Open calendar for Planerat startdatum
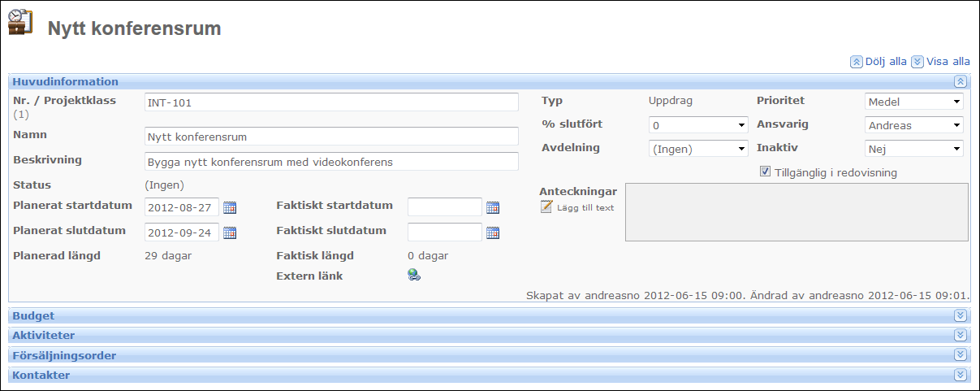The height and width of the screenshot is (391, 980). point(230,208)
